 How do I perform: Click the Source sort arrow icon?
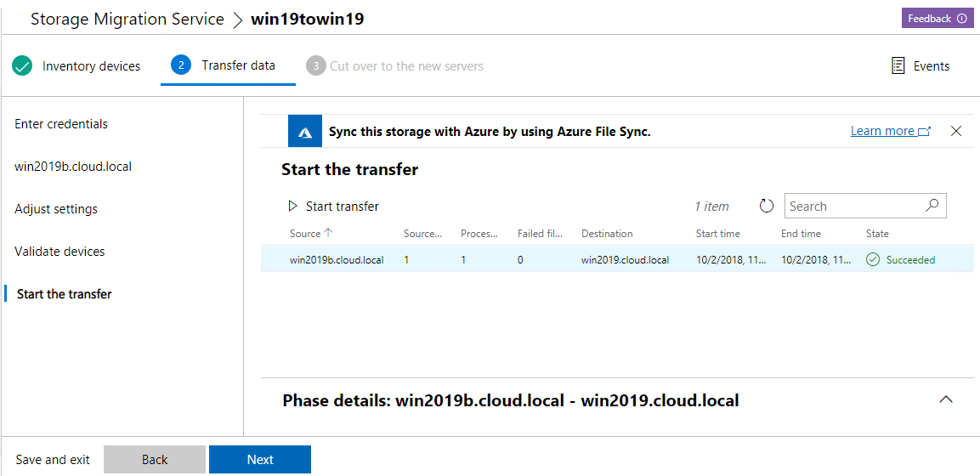(x=328, y=233)
